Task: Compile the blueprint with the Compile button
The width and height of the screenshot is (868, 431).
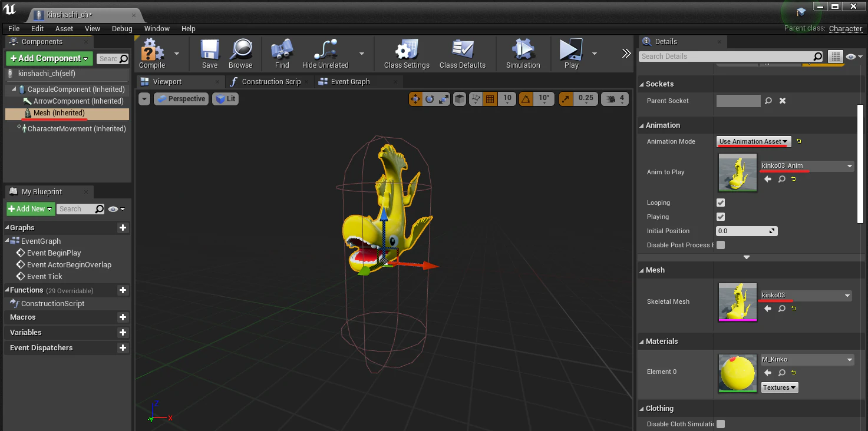Action: (152, 54)
